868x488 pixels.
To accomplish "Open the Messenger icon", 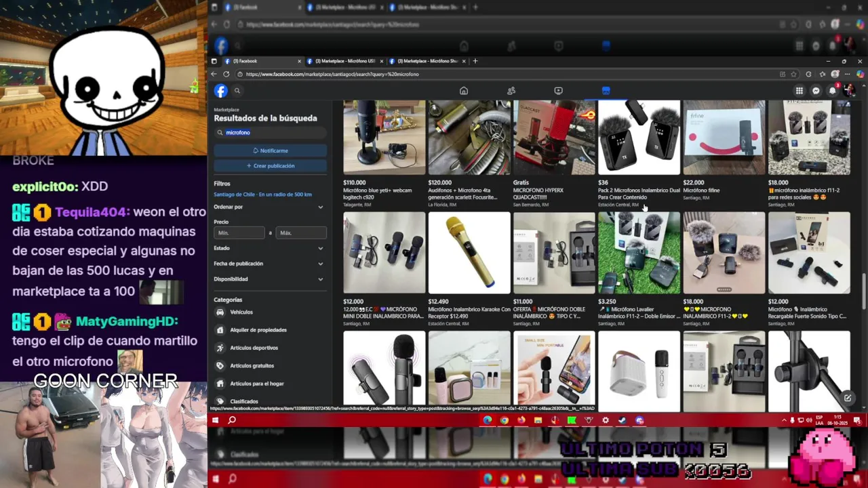I will tap(816, 91).
